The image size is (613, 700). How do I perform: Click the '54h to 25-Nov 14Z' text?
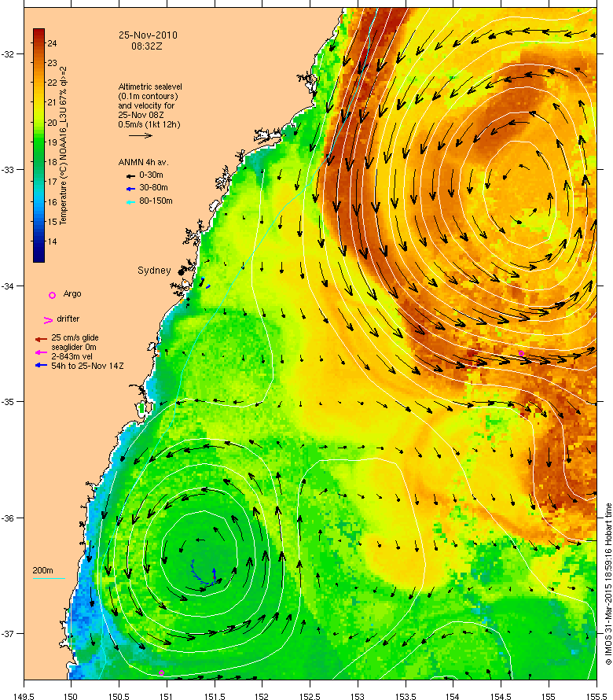point(87,366)
